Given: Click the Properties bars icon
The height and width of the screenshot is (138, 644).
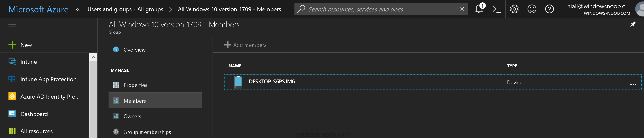Looking at the screenshot, I should (116, 85).
